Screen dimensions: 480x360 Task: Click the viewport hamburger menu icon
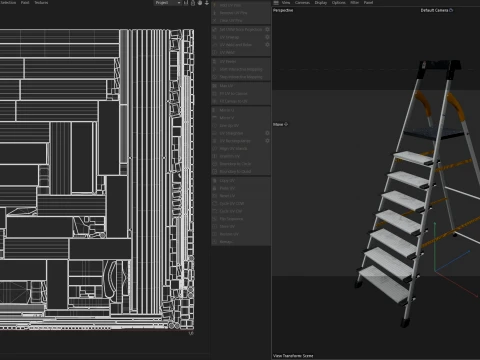click(276, 3)
